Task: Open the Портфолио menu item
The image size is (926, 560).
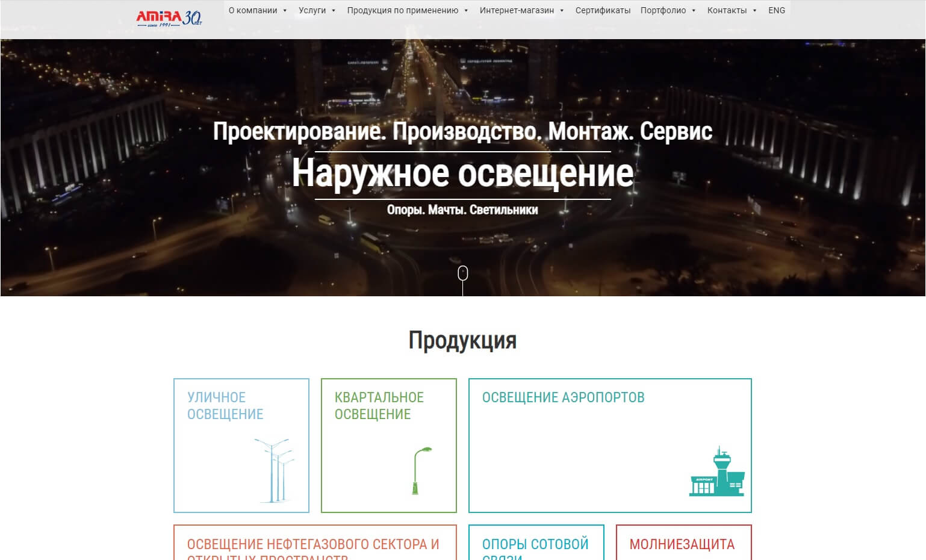Action: point(663,10)
